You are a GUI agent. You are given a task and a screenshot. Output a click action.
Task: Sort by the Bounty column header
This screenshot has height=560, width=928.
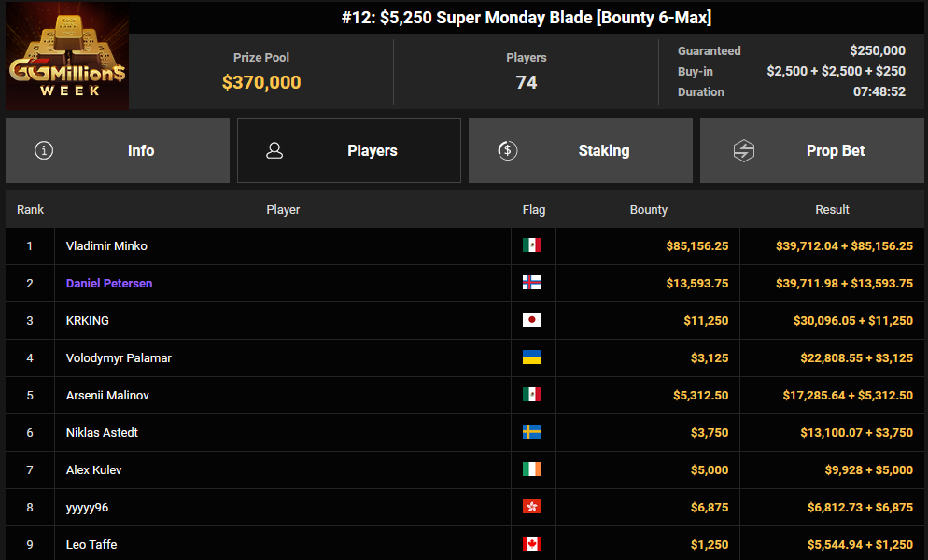pyautogui.click(x=648, y=210)
